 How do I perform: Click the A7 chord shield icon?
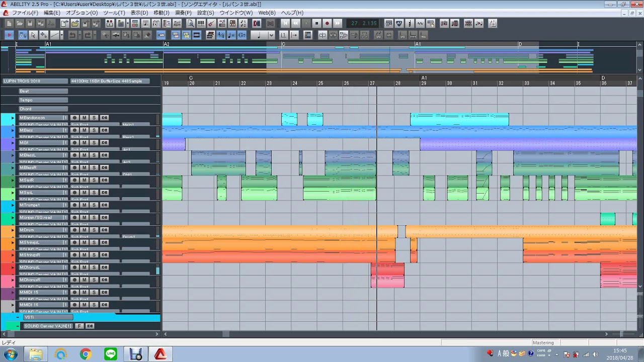399,23
